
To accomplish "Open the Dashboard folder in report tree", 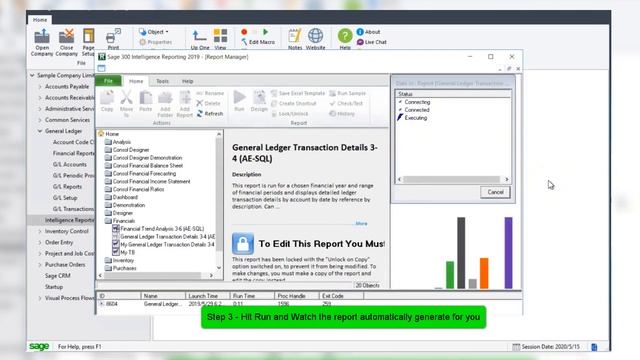I will click(125, 197).
